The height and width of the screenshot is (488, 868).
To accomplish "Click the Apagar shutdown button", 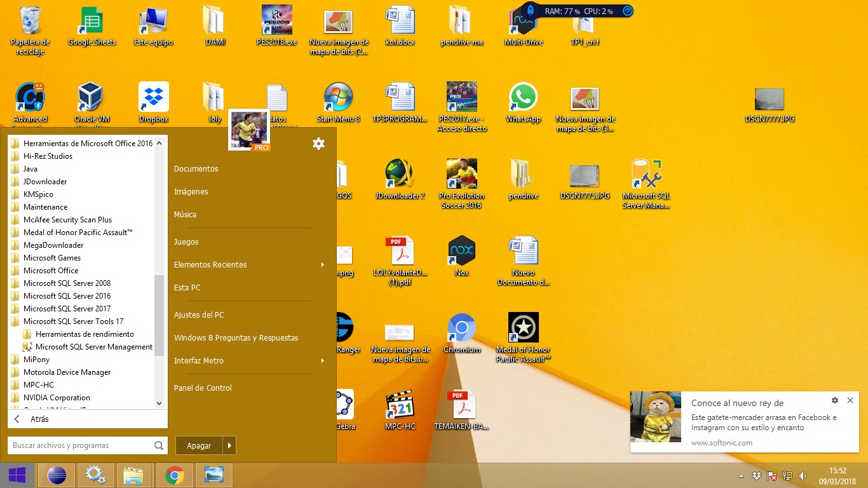I will tap(199, 446).
